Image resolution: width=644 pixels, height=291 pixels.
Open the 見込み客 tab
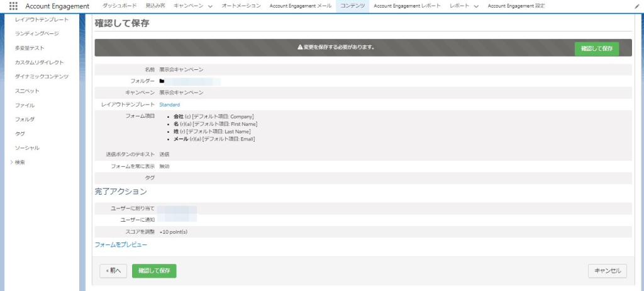[x=155, y=6]
